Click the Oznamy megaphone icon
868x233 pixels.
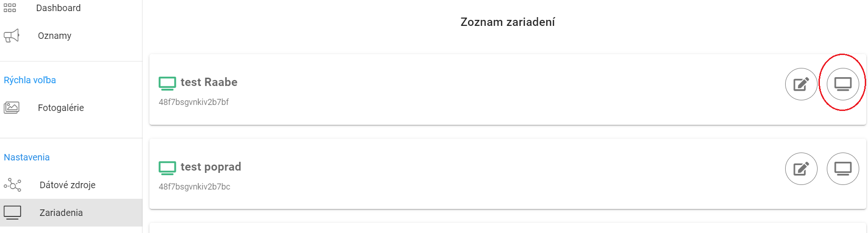[12, 36]
